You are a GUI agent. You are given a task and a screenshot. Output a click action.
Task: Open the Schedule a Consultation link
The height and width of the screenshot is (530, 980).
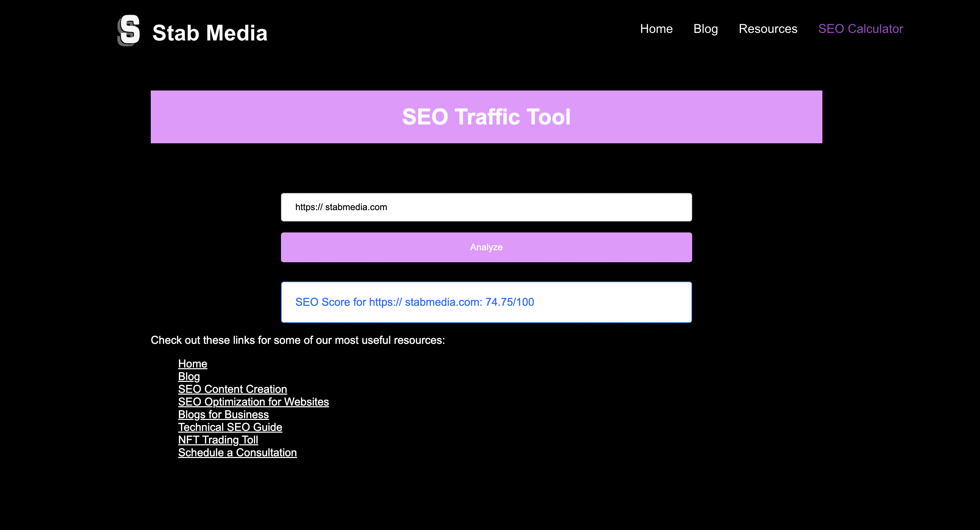(237, 452)
